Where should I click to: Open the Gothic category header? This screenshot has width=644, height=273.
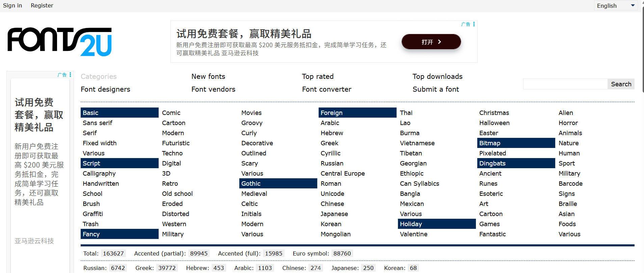pyautogui.click(x=251, y=184)
